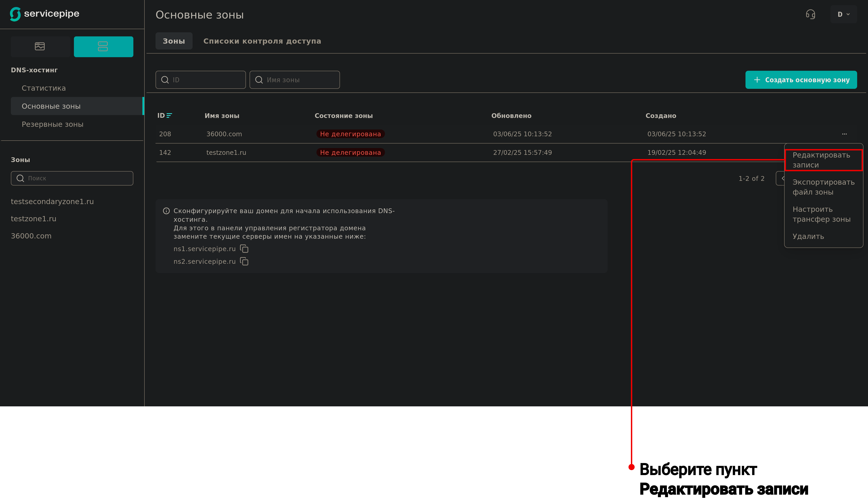Switch to the Списки контроля доступа tab
Screen dimensions: 868x504
point(262,41)
